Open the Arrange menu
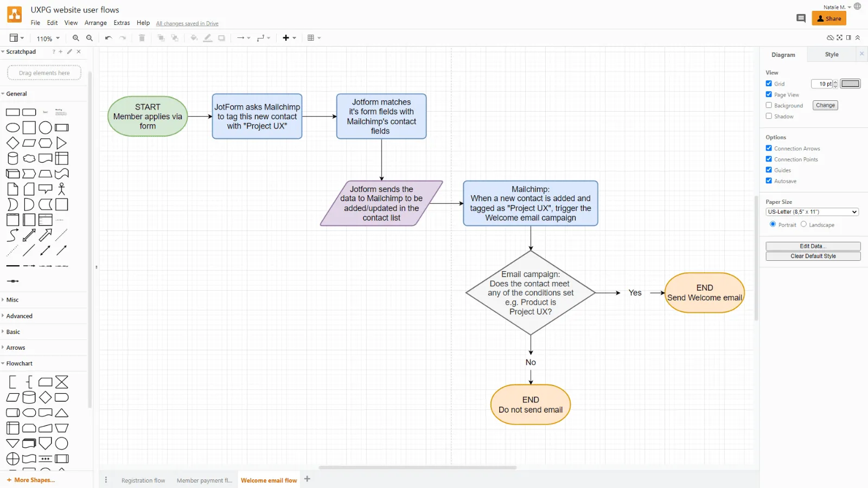 pyautogui.click(x=95, y=23)
